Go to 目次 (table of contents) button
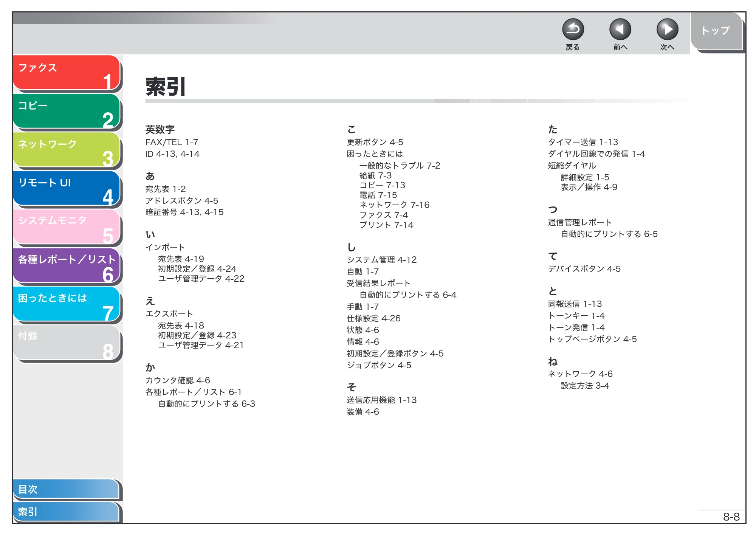 [66, 489]
